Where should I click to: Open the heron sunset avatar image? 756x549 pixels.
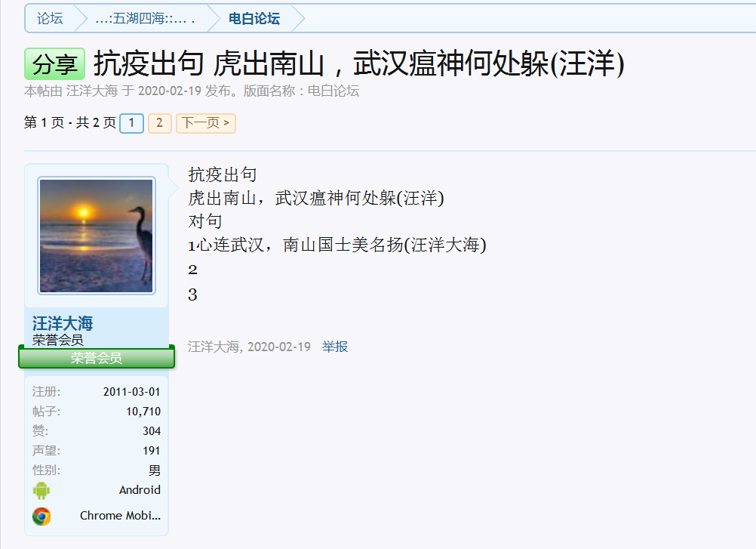[96, 236]
